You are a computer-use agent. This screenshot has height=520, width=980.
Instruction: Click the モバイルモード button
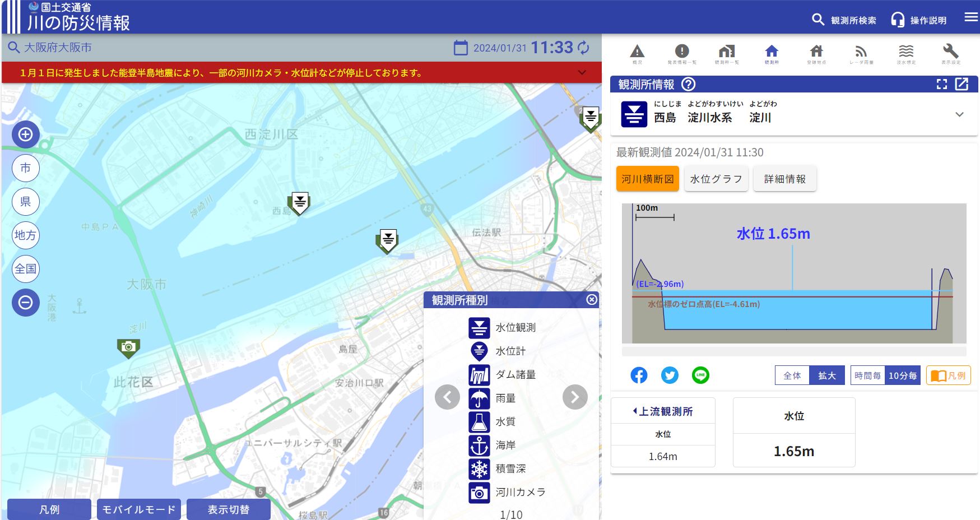139,509
